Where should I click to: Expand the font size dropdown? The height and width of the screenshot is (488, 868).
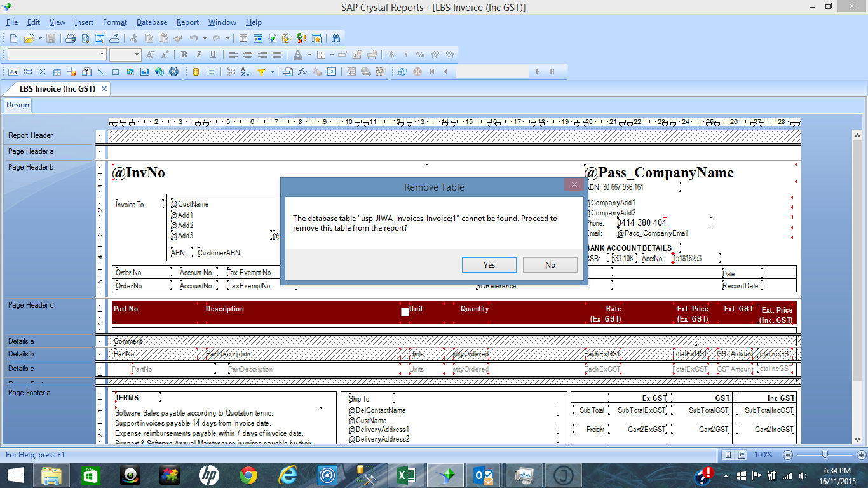pyautogui.click(x=136, y=55)
